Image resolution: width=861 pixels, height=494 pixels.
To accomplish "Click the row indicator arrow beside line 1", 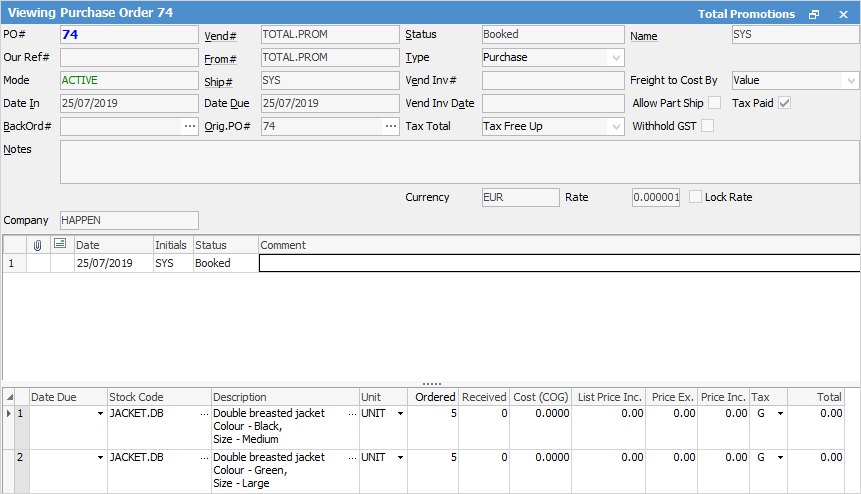I will pyautogui.click(x=10, y=414).
